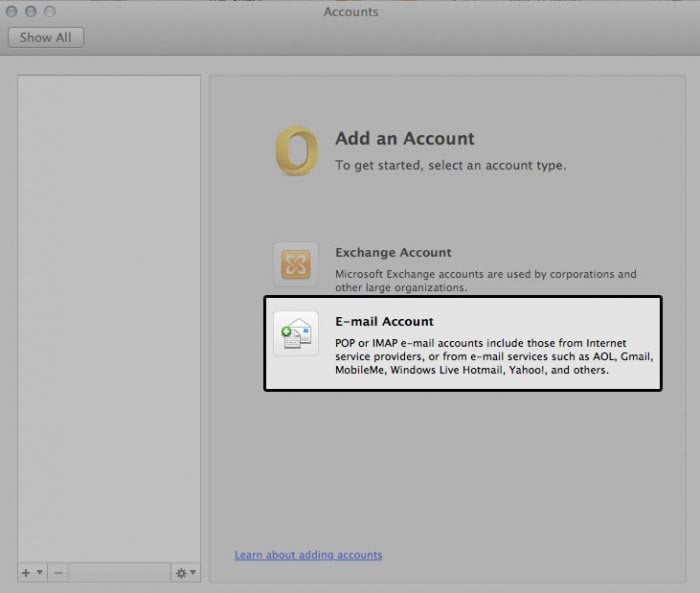Click the minus icon to remove account
The width and height of the screenshot is (700, 593).
coord(58,573)
